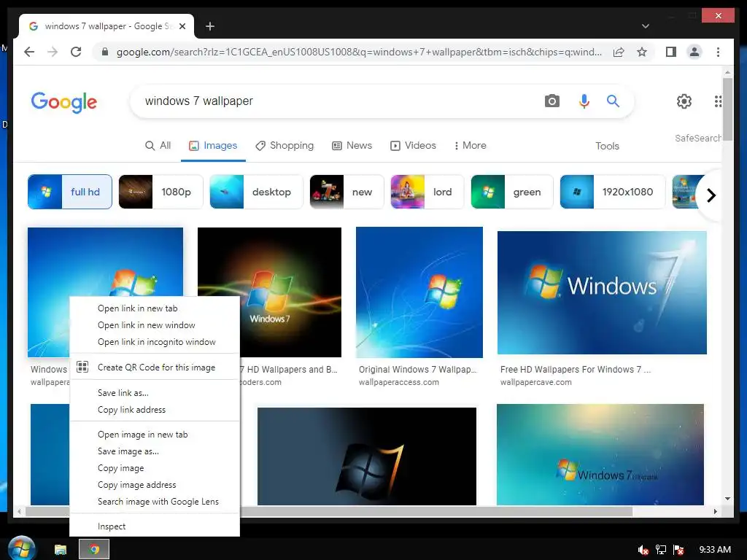Open the Chrome side panel icon
The width and height of the screenshot is (747, 560).
click(671, 52)
